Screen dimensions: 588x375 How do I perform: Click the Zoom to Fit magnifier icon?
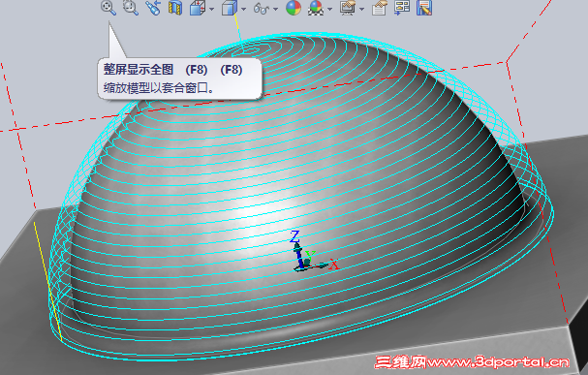point(108,8)
